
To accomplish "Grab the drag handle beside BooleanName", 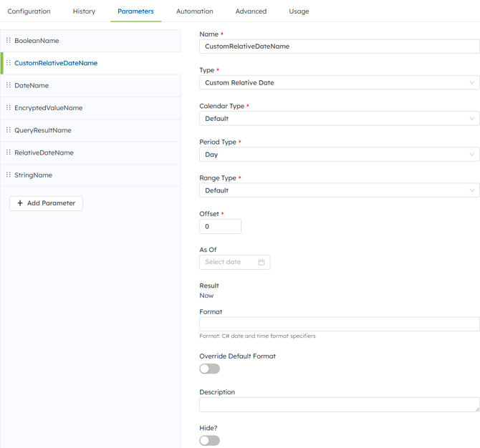I will tap(9, 40).
